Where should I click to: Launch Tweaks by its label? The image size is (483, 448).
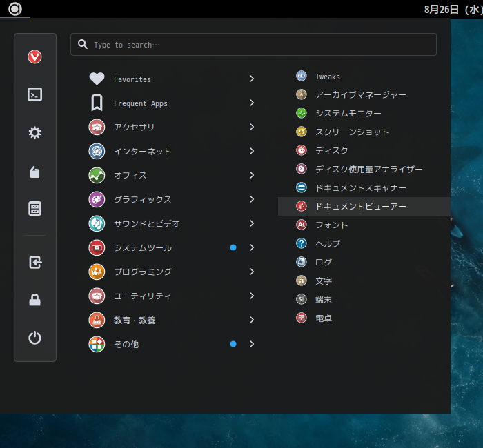(x=328, y=77)
